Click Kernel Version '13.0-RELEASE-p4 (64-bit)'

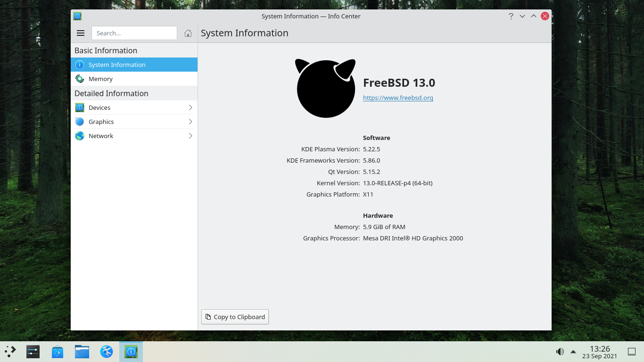[x=398, y=183]
